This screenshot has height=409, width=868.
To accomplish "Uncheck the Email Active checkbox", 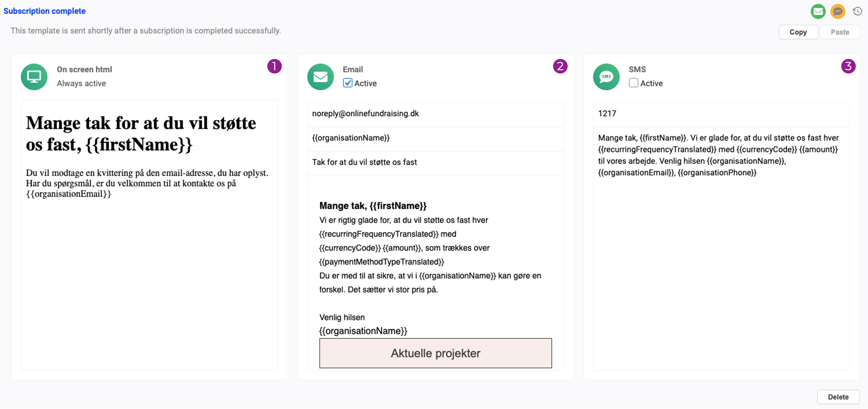I will pyautogui.click(x=347, y=83).
